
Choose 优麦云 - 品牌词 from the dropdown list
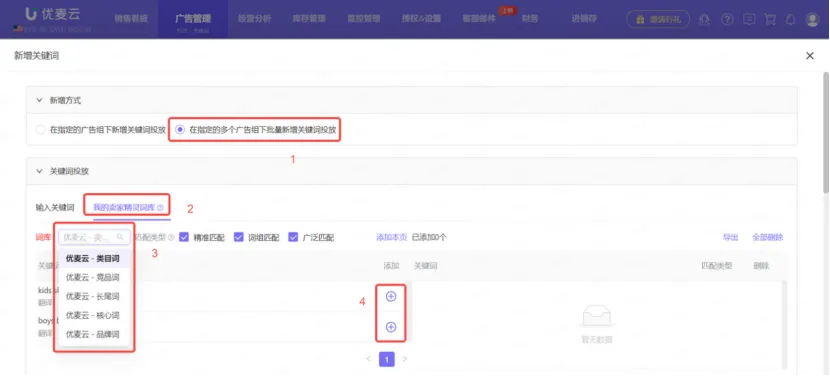tap(94, 335)
